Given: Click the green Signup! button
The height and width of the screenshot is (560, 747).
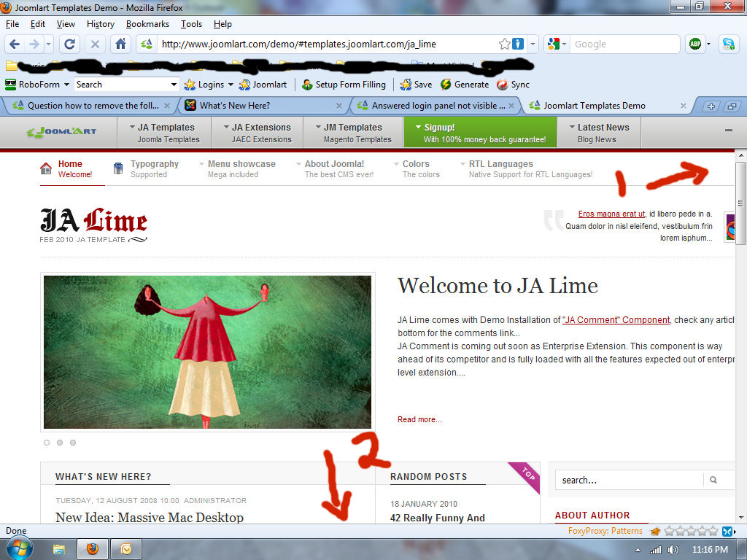Looking at the screenshot, I should point(480,133).
